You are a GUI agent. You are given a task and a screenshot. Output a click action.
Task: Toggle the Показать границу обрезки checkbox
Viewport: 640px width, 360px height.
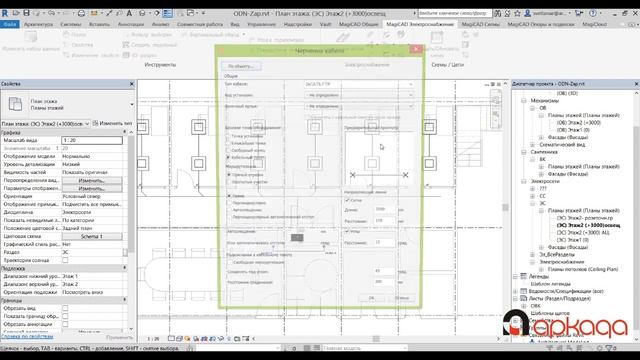(x=65, y=316)
